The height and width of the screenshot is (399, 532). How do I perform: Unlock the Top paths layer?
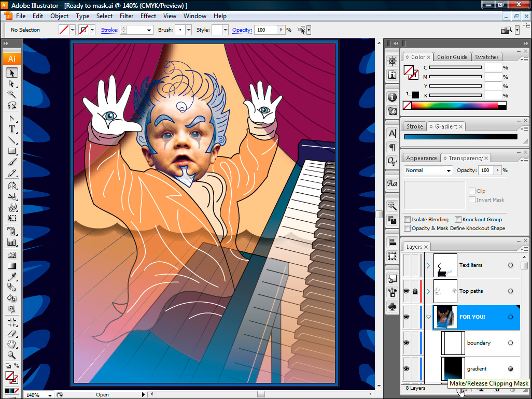415,291
